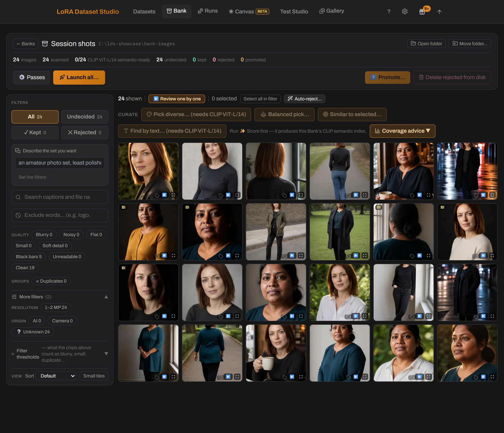Toggle the Clean 19 quality chip
504x433 pixels.
25,267
